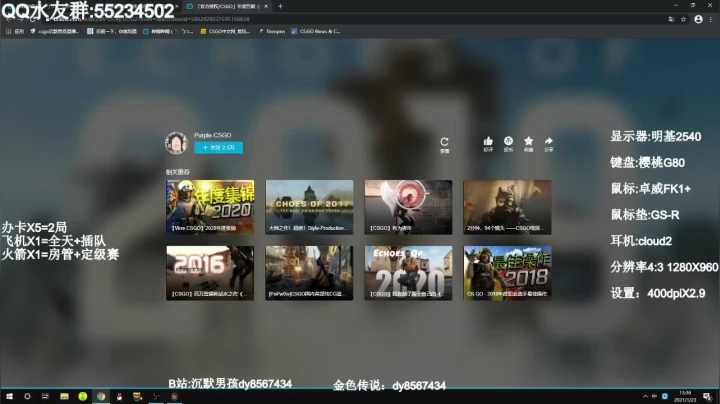
Task: Open the taskbar clock and date
Action: click(x=685, y=396)
